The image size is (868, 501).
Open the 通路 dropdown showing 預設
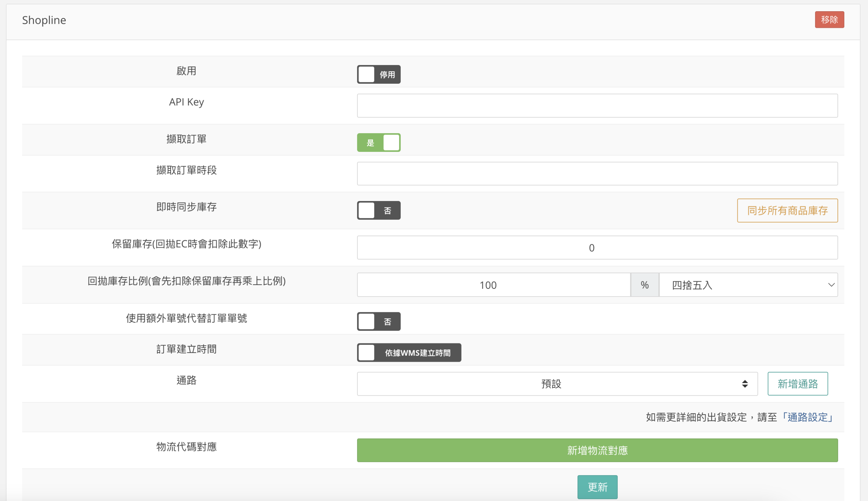(x=557, y=384)
